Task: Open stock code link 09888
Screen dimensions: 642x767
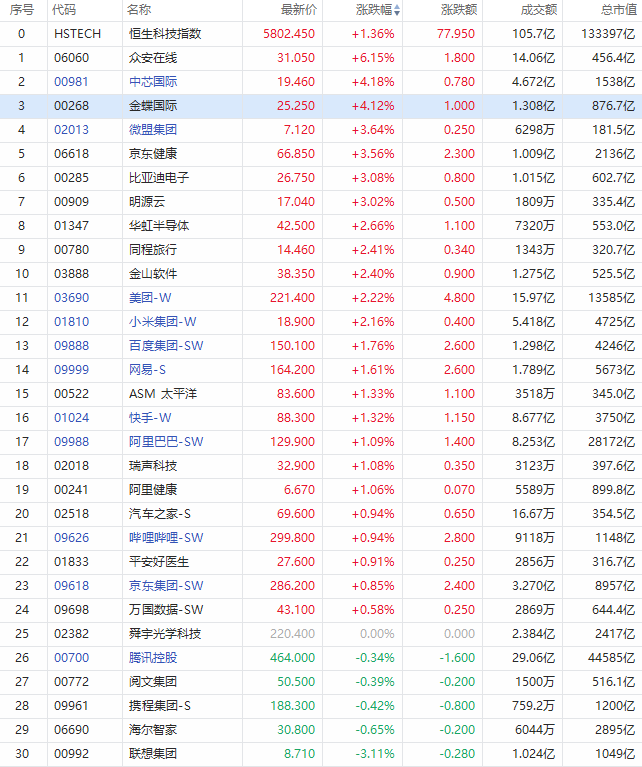Action: [71, 345]
